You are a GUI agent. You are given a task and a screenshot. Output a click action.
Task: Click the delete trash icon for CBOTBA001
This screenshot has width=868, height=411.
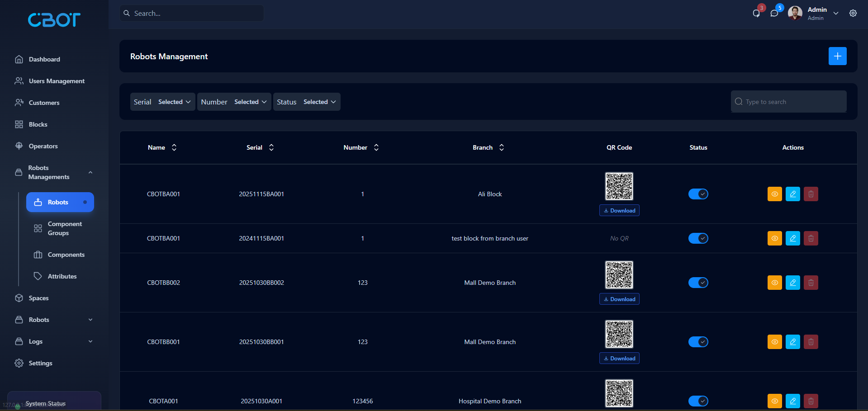pyautogui.click(x=811, y=194)
